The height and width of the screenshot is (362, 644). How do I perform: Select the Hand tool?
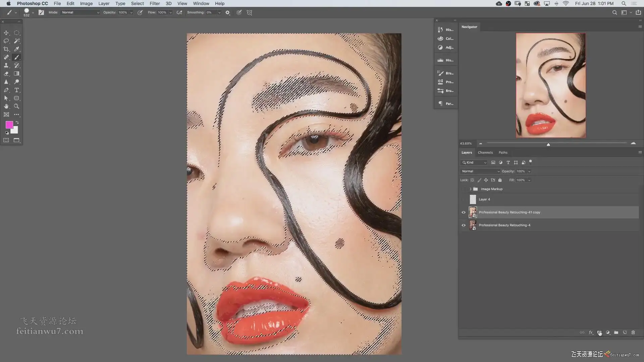tap(6, 106)
